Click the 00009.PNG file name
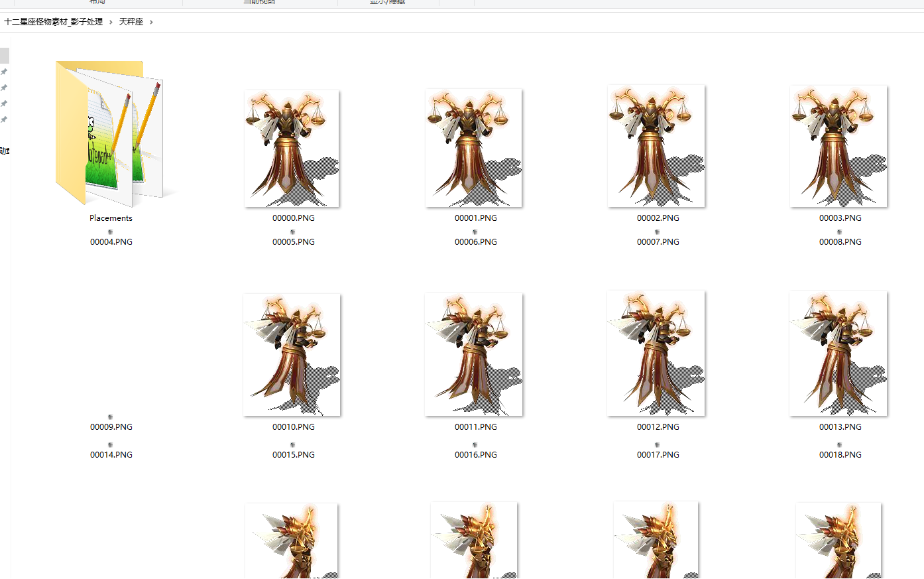Screen dimensions: 924x579 coord(111,427)
